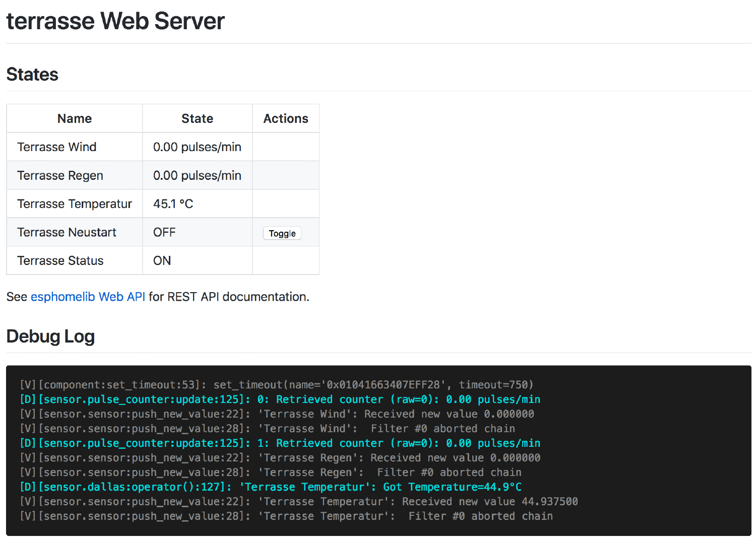Click inside the black debug log panel
Viewport: 756px width, 542px height.
[x=378, y=450]
